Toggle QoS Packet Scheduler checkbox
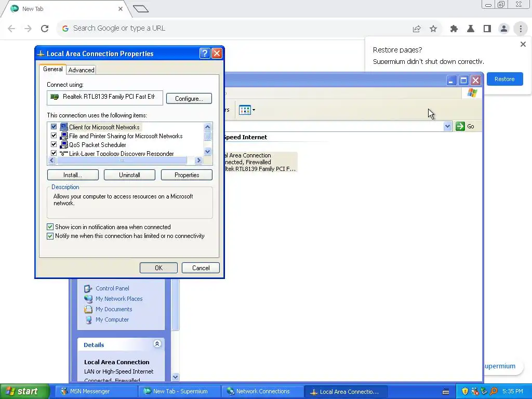The image size is (532, 399). click(54, 144)
